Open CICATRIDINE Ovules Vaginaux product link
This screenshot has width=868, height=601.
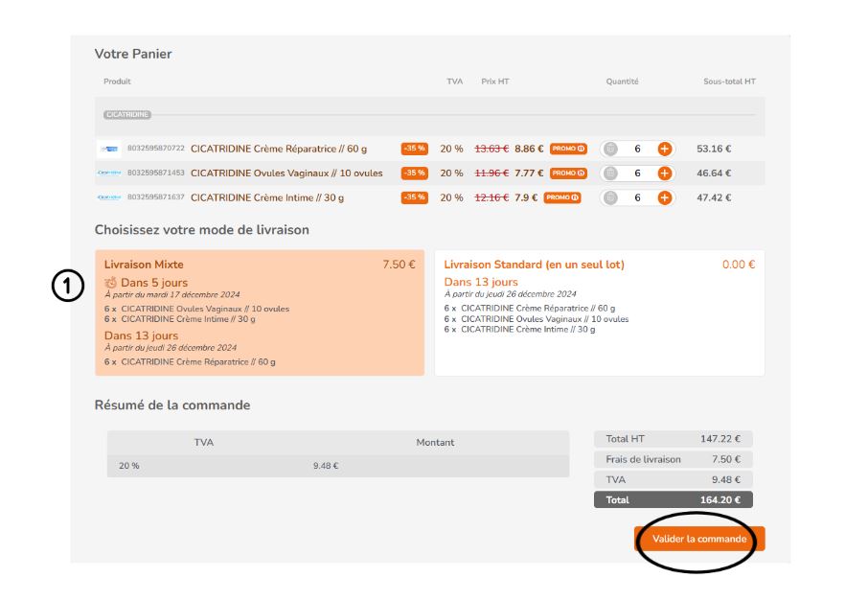click(286, 173)
